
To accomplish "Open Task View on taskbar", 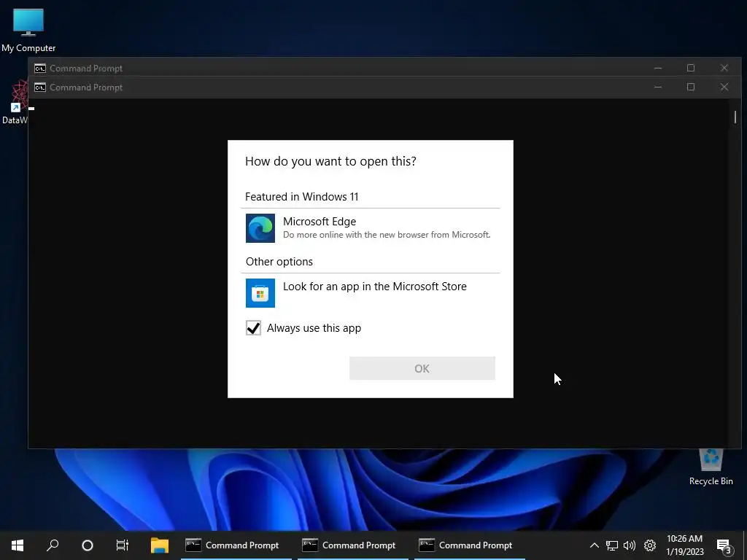I will 123,545.
